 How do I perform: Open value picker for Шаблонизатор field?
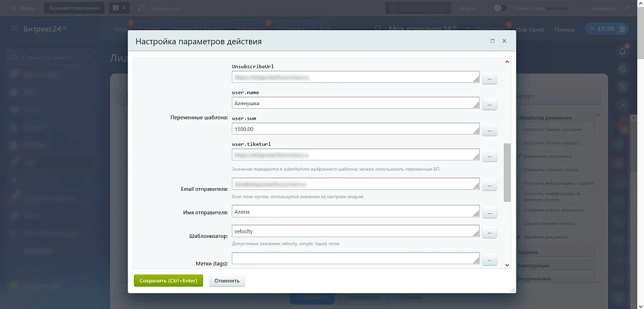pyautogui.click(x=489, y=232)
